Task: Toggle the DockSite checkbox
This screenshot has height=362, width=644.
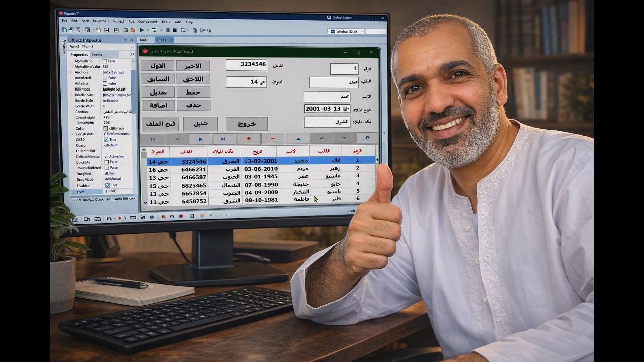Action: pyautogui.click(x=106, y=162)
